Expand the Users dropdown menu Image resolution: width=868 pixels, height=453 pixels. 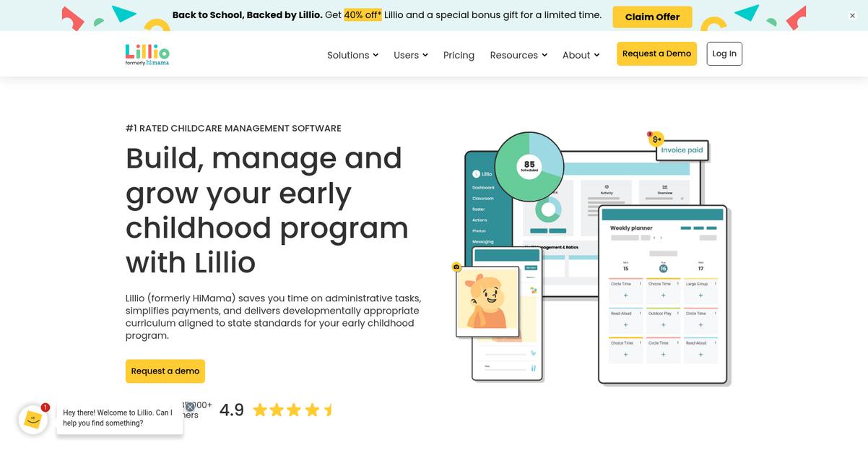pos(411,55)
